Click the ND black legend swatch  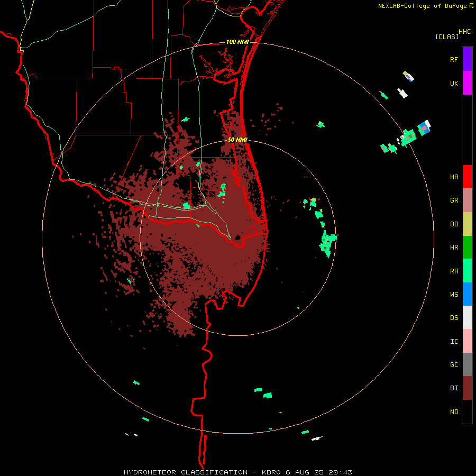click(467, 411)
